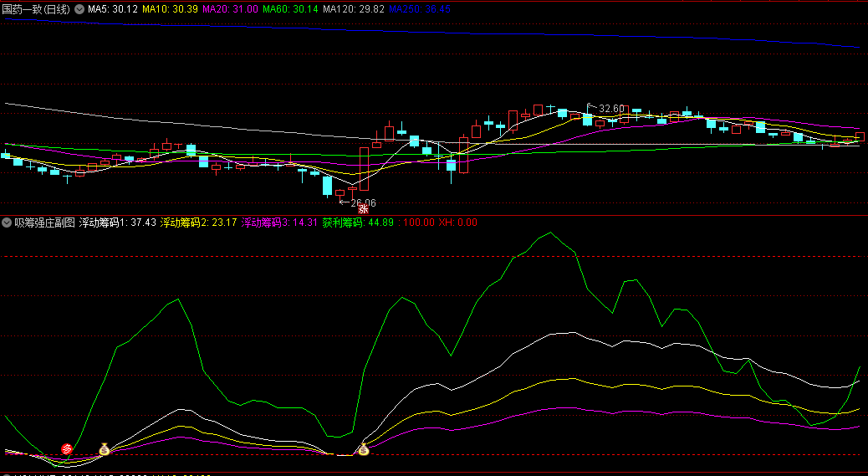Image resolution: width=868 pixels, height=476 pixels.
Task: Click the money bag icon below 涨 marker
Action: pos(363,449)
